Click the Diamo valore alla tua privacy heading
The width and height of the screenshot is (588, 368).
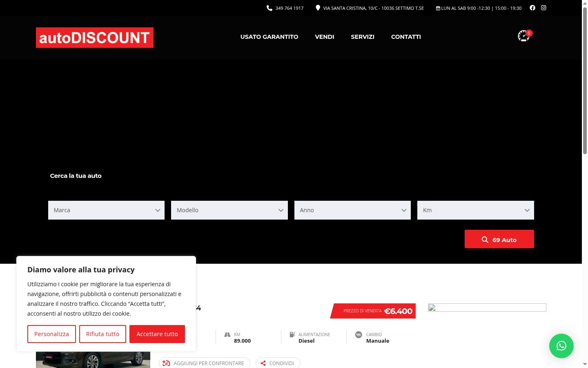point(81,270)
